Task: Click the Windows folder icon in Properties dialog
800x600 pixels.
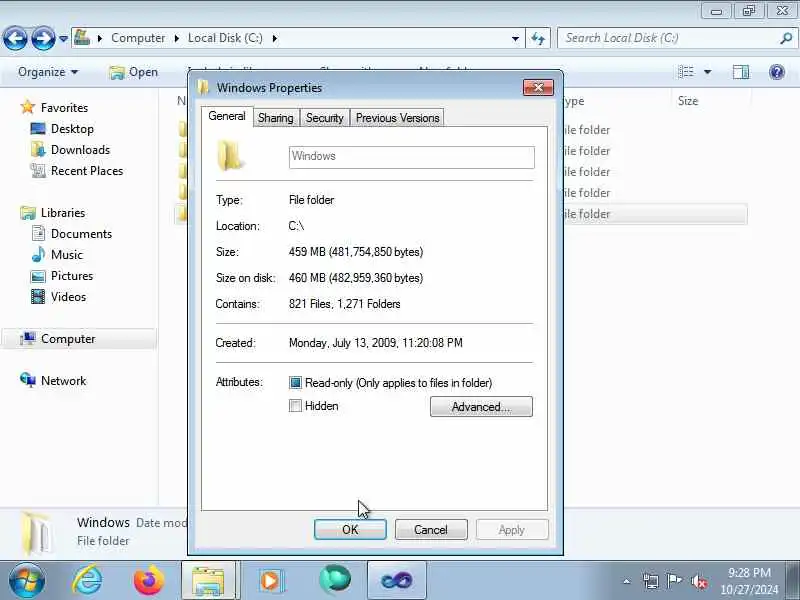Action: point(231,156)
